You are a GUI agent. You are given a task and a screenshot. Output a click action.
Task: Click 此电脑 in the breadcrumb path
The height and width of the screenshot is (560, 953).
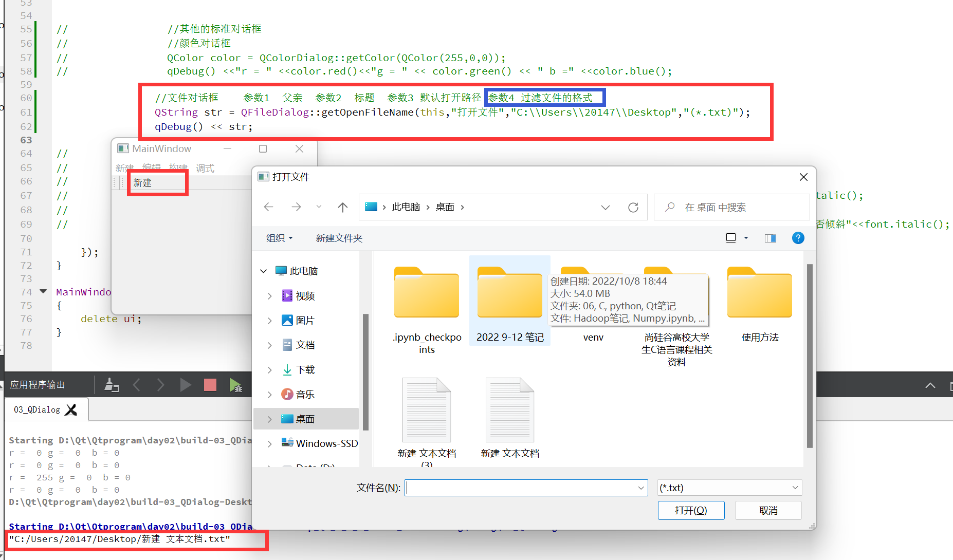coord(406,207)
